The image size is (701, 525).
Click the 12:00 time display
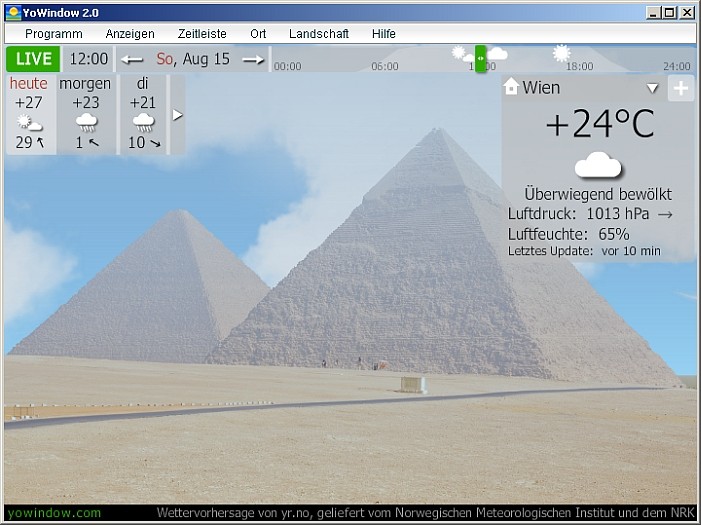point(89,59)
